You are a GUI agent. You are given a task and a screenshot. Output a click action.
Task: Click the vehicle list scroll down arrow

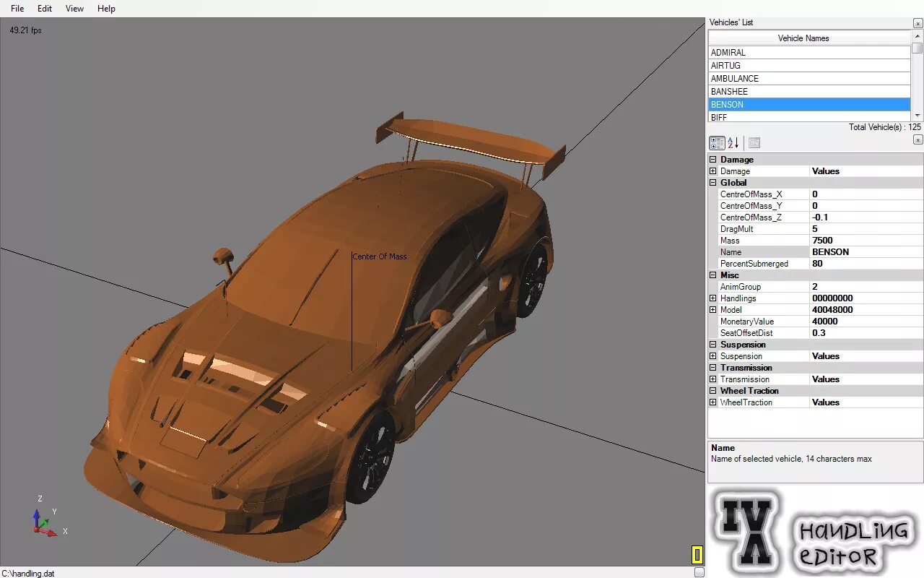tap(917, 115)
